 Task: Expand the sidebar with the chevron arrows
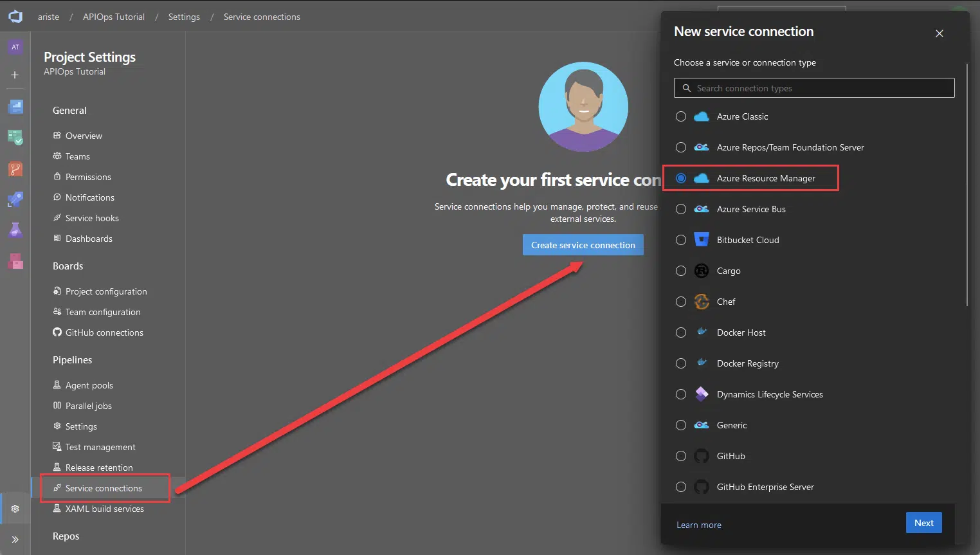pos(15,539)
